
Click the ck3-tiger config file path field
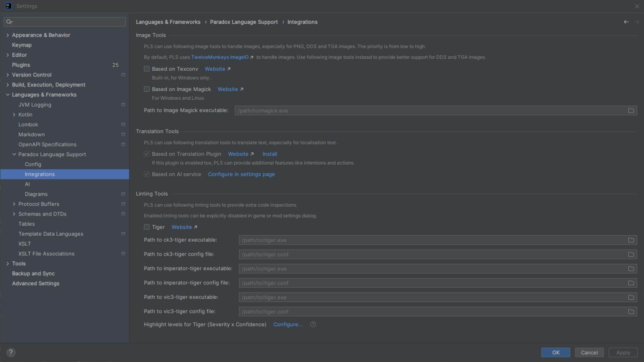(x=433, y=255)
